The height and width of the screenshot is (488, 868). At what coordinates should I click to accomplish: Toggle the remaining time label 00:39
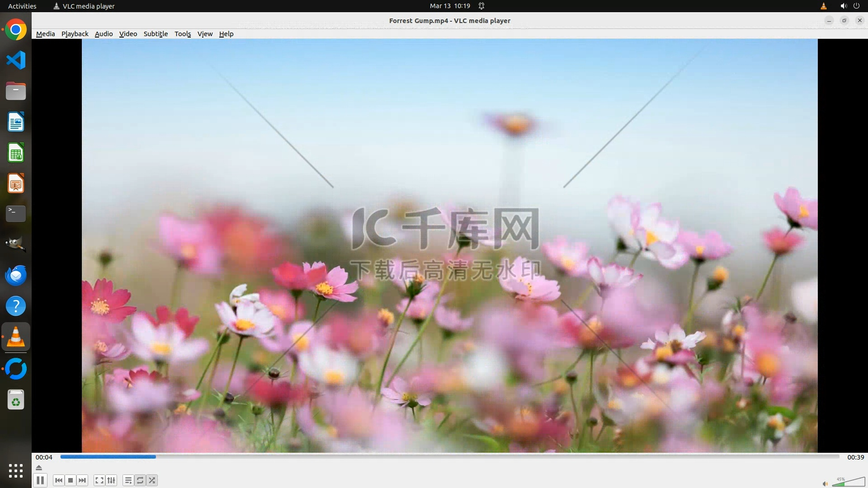click(855, 457)
